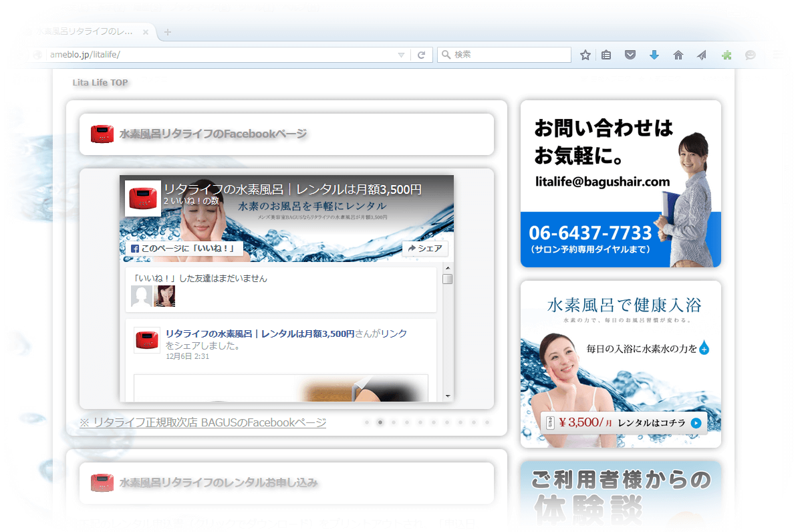Viewport: 798px width, 532px height.
Task: Open the bookmarks list icon
Action: [x=606, y=55]
